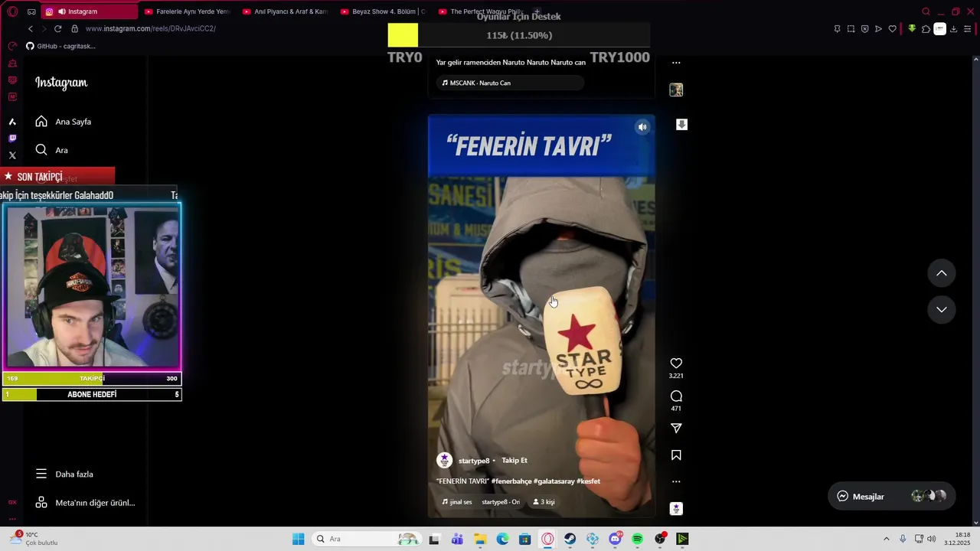Click the pin icon in the address bar
This screenshot has width=980, height=551.
pos(837,29)
